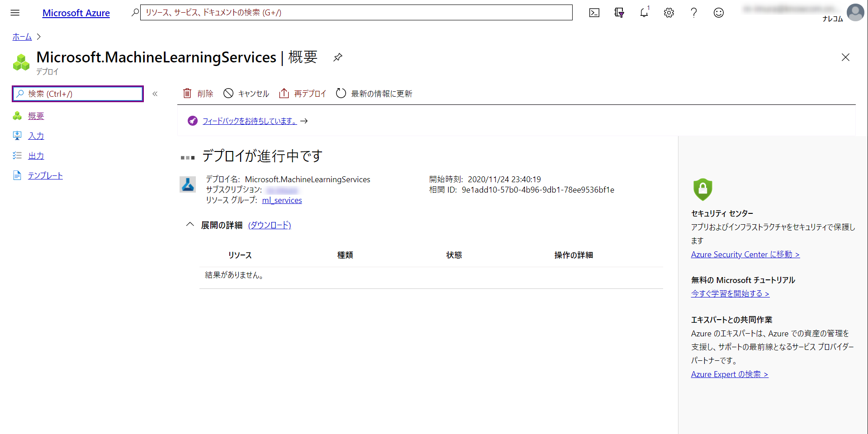Open the hamburger portal menu
868x434 pixels.
[x=15, y=13]
